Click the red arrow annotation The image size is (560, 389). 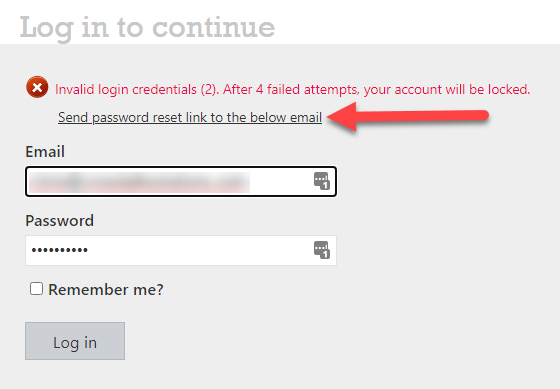[x=408, y=116]
